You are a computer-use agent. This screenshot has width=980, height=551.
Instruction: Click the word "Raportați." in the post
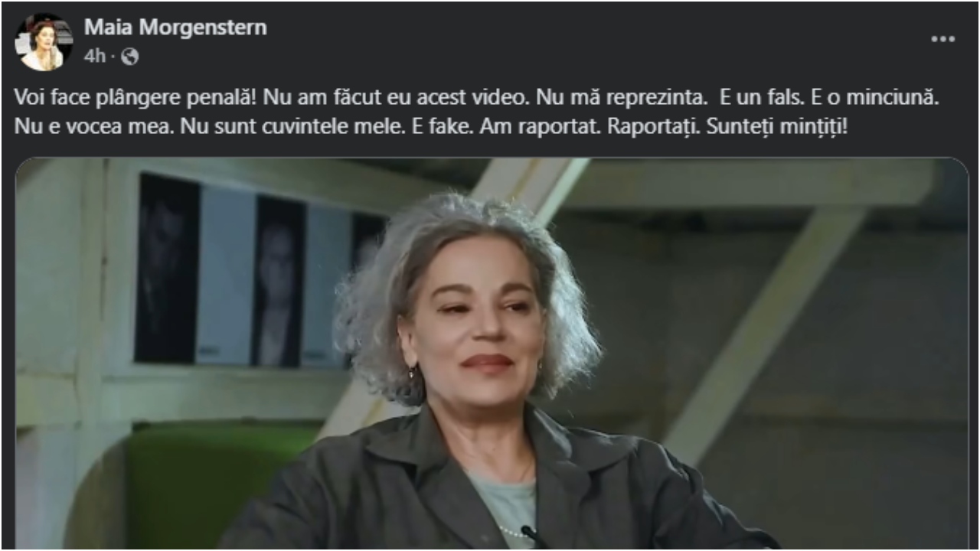pyautogui.click(x=654, y=126)
